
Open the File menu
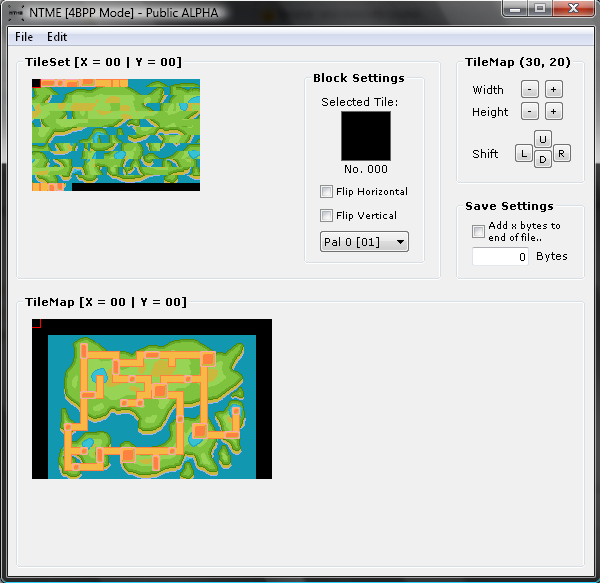point(24,37)
